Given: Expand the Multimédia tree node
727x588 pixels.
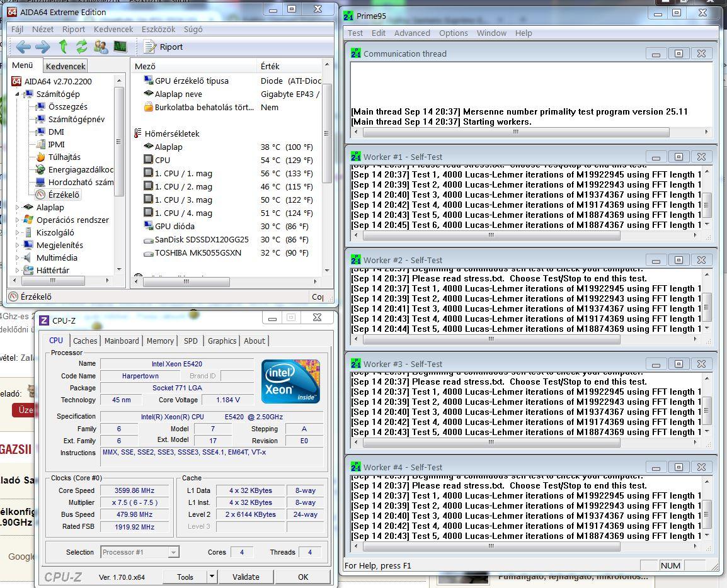Looking at the screenshot, I should click(17, 257).
